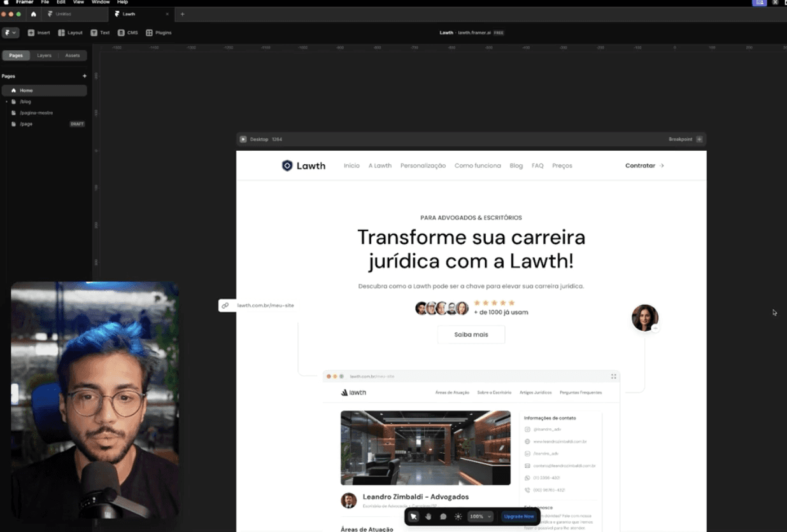This screenshot has width=787, height=532.
Task: Open the Edit menu
Action: coord(61,3)
